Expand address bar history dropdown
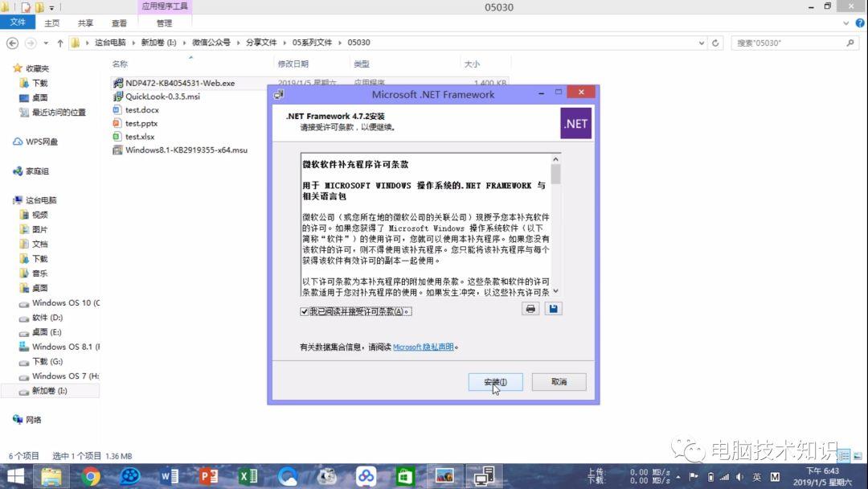The image size is (868, 489). (702, 43)
